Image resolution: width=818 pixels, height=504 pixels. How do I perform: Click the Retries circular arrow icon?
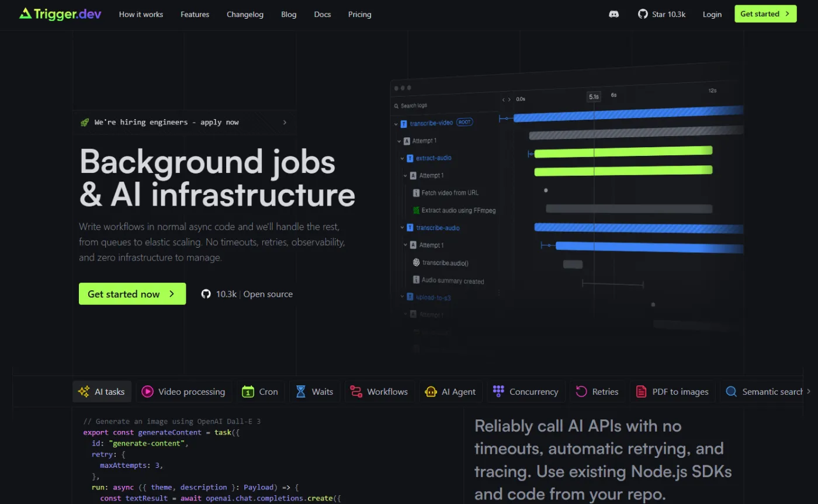[581, 391]
